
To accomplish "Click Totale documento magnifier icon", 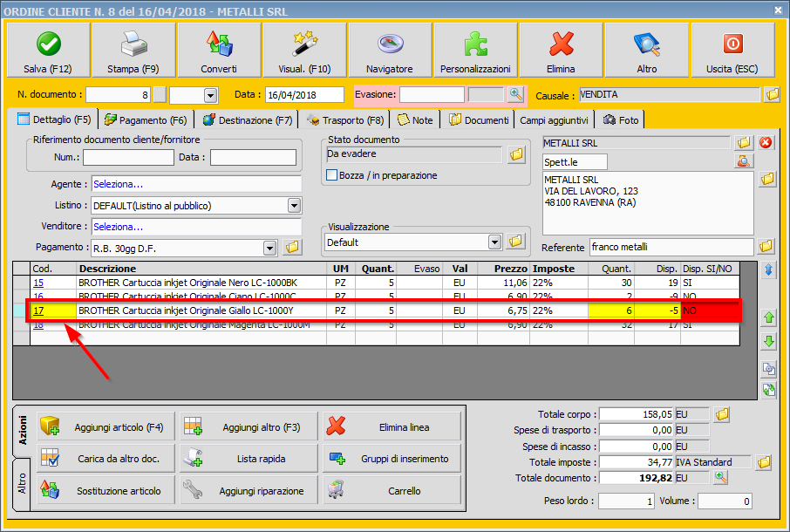I will pyautogui.click(x=721, y=477).
